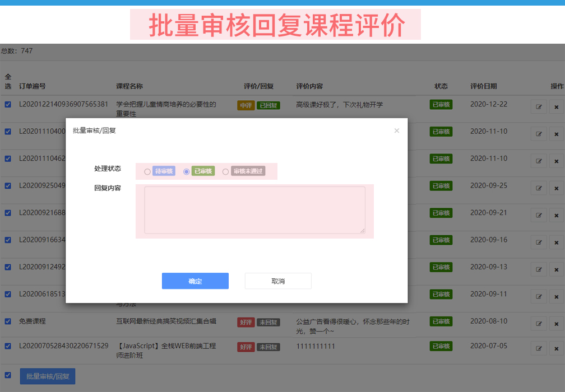Click 未回复 badge in the 免费课程 row
The image size is (565, 392).
pos(268,322)
